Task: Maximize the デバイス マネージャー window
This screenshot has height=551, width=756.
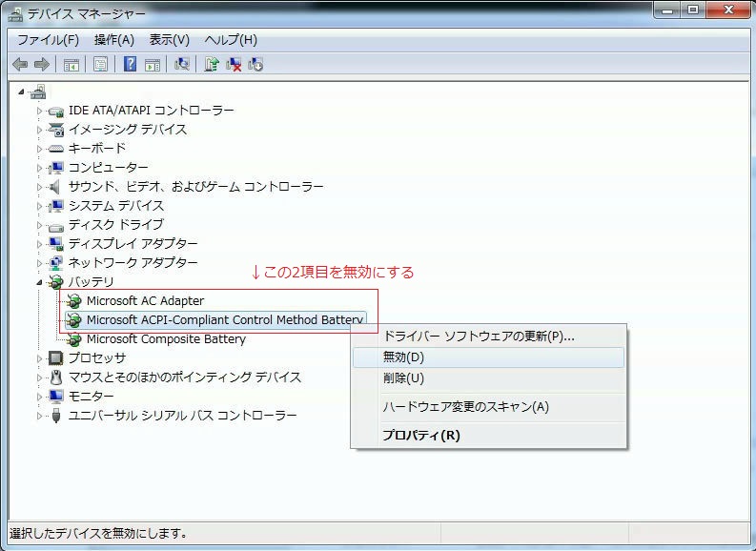Action: point(693,10)
